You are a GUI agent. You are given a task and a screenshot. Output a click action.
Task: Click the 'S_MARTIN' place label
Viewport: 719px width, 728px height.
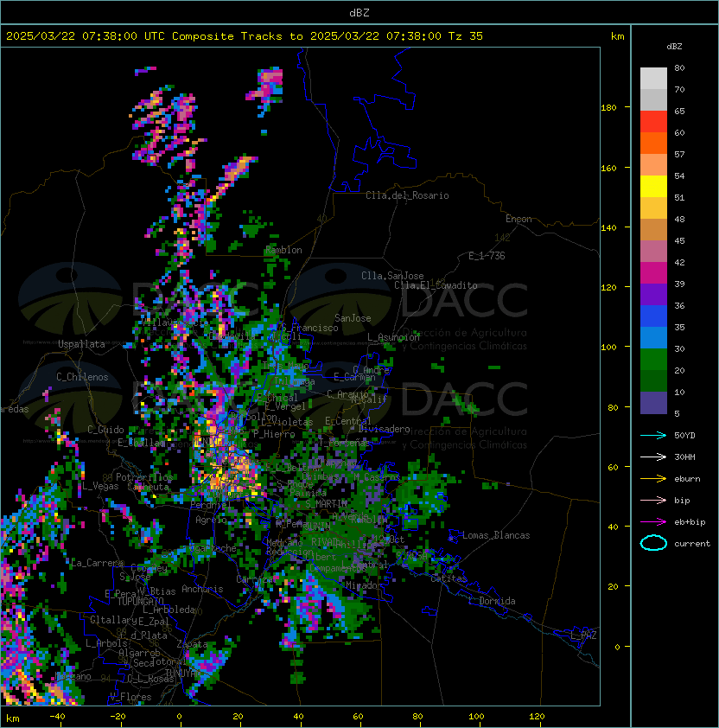coord(327,503)
